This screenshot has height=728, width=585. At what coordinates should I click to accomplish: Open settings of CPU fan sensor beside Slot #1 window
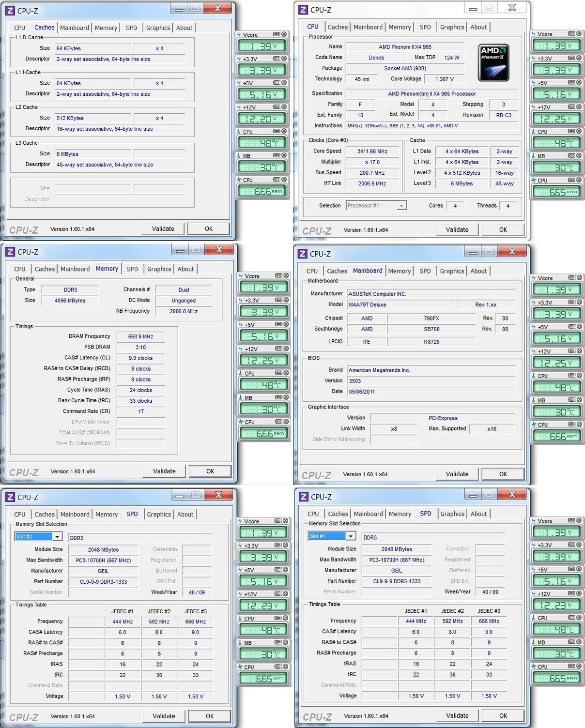click(572, 666)
